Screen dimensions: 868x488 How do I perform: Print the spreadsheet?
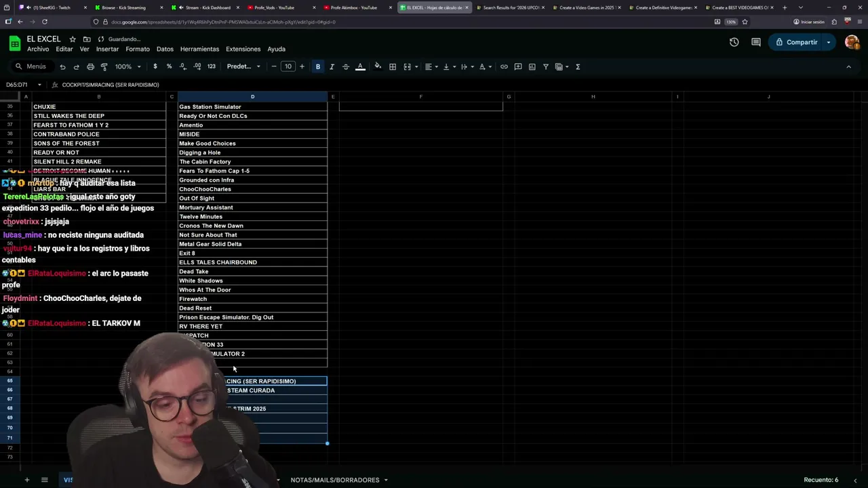(x=90, y=66)
